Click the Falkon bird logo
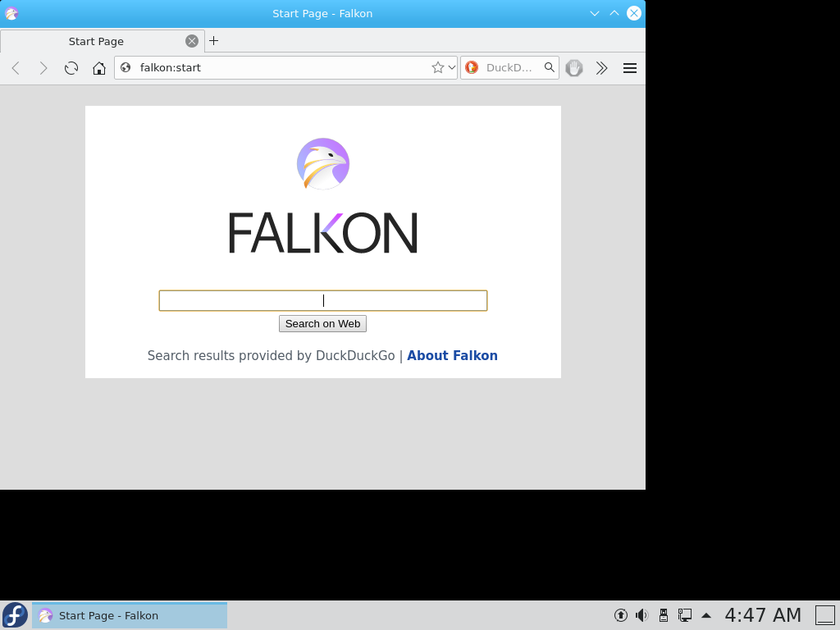 click(x=323, y=164)
